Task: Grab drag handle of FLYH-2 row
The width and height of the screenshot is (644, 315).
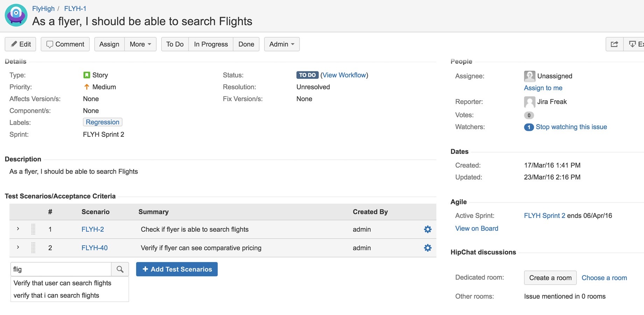Action: coord(33,229)
